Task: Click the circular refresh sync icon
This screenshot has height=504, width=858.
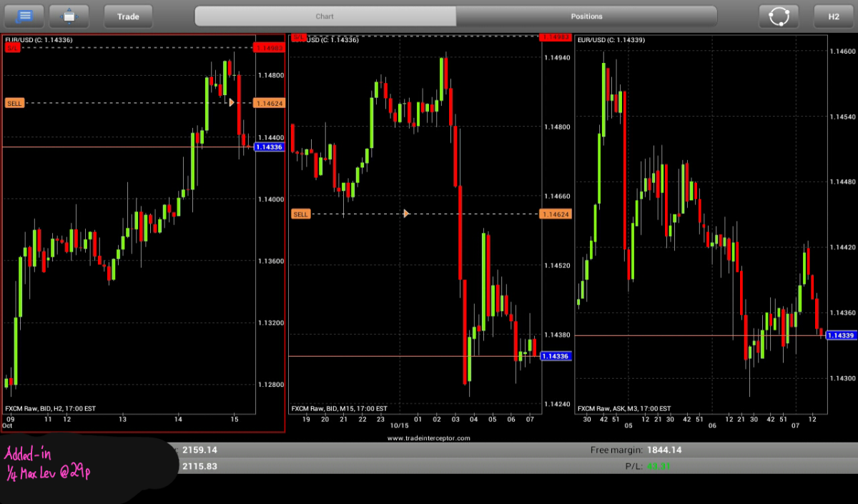Action: click(x=779, y=16)
